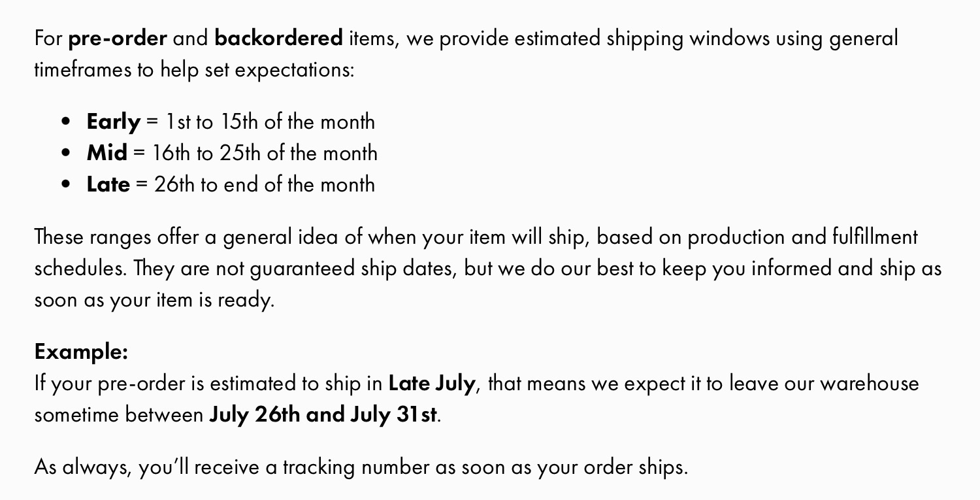Click the bold "Mid" label
The width and height of the screenshot is (980, 500).
(106, 153)
